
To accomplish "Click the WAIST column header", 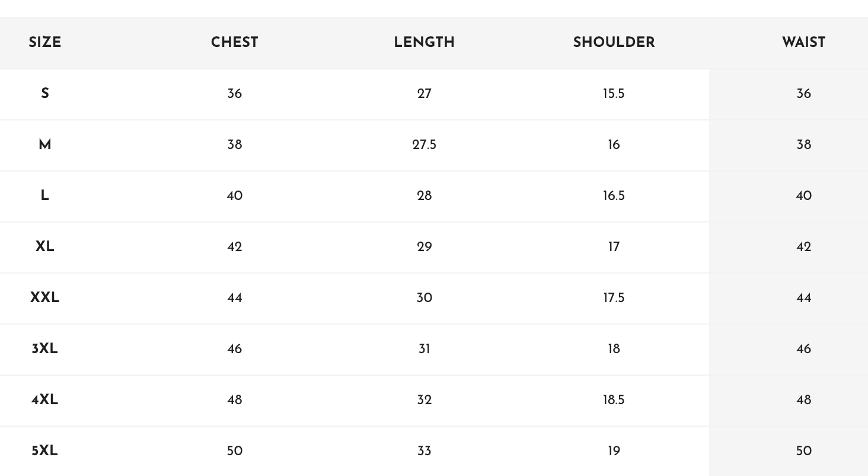I will (804, 43).
